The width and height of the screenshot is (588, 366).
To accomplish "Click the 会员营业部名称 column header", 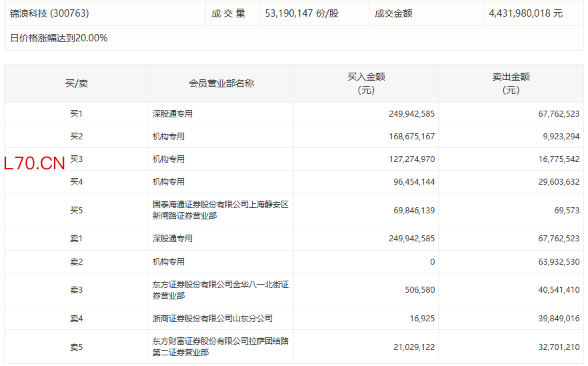I will 221,83.
